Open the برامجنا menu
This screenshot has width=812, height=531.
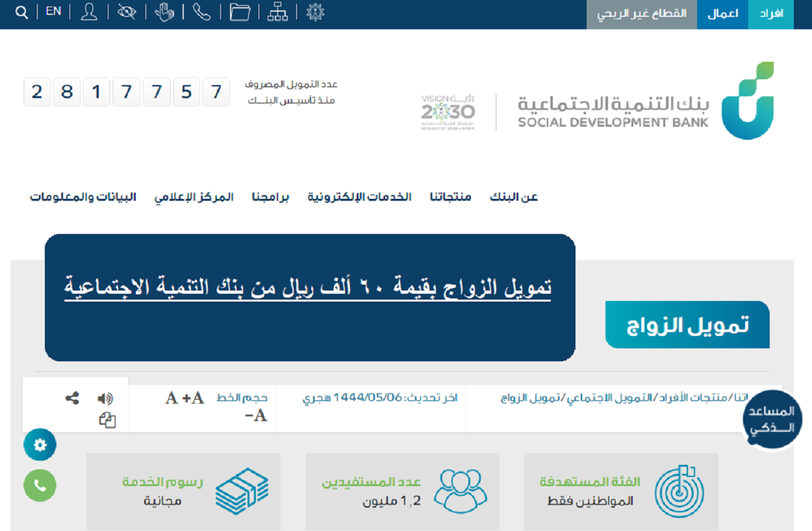(270, 197)
